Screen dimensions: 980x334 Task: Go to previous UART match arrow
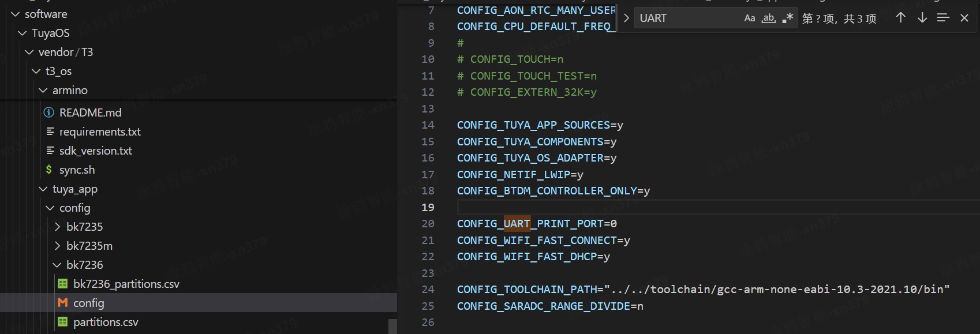coord(900,18)
